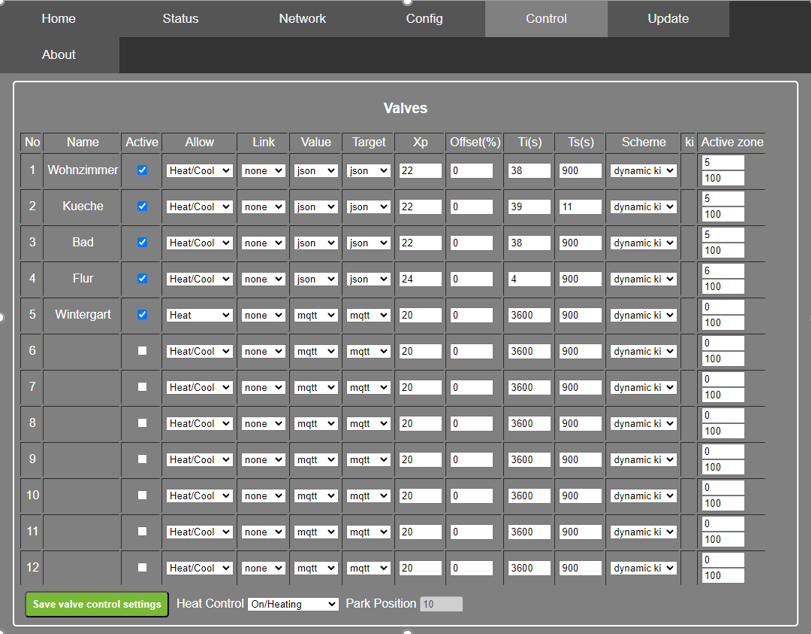811x634 pixels.
Task: Click the Active zone column header
Action: tap(731, 142)
